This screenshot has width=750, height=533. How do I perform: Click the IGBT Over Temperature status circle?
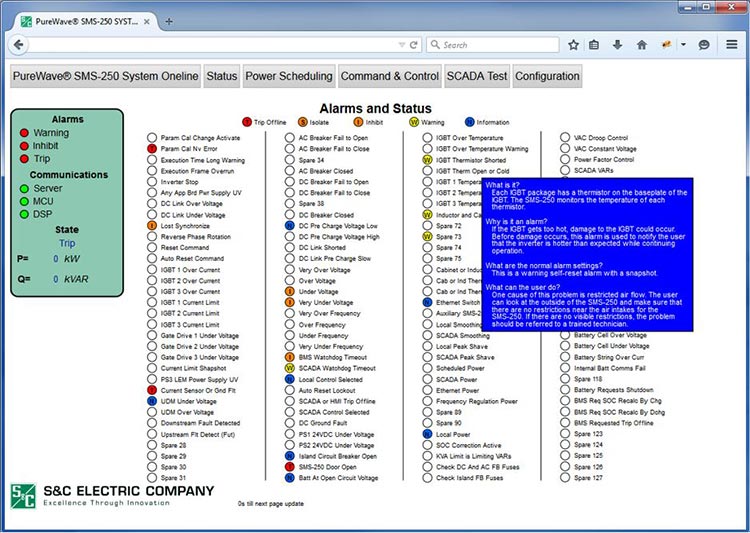(427, 138)
